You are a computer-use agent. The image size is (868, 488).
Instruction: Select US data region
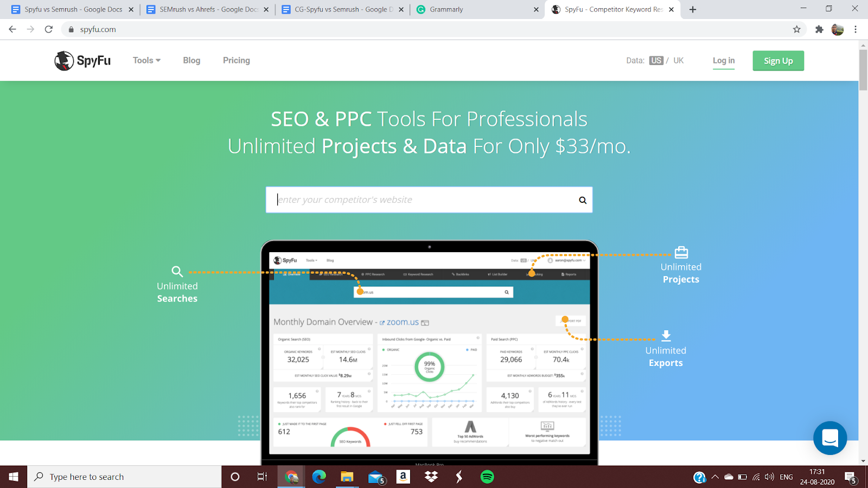click(x=656, y=60)
